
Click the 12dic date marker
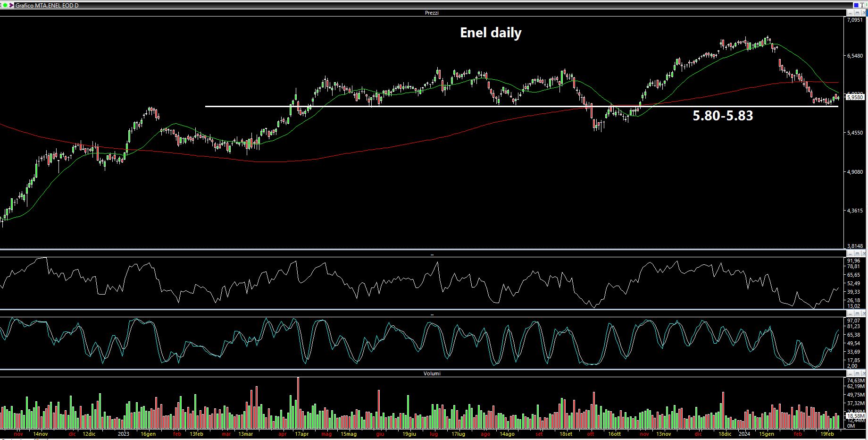89,434
